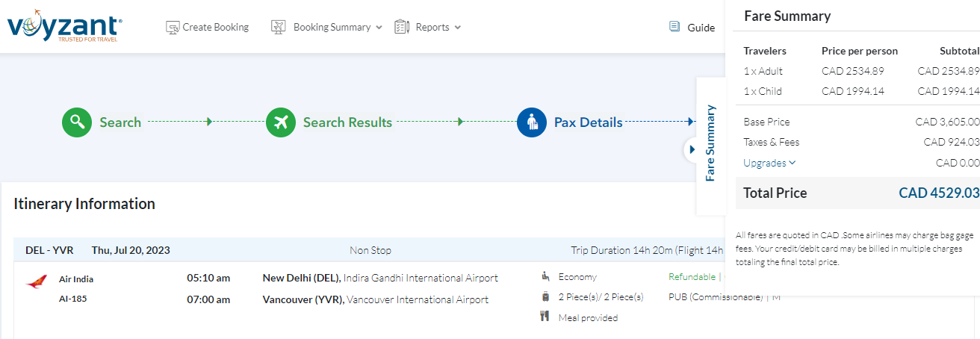Image resolution: width=980 pixels, height=339 pixels.
Task: Click the Refundable fare label
Action: [692, 277]
